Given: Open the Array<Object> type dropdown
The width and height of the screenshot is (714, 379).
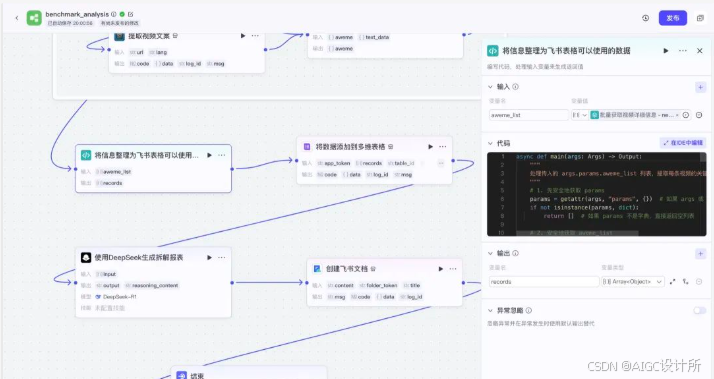Looking at the screenshot, I should coord(632,282).
